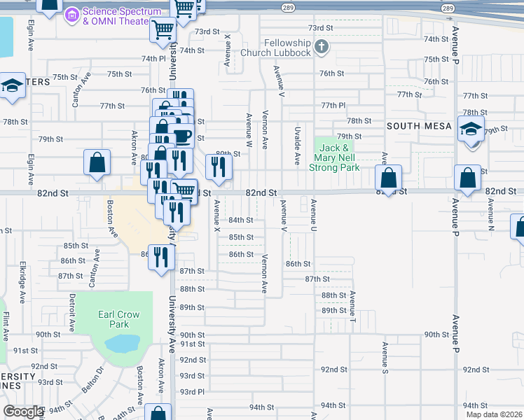Click the Avenue U street label
The image size is (524, 420).
(x=313, y=216)
